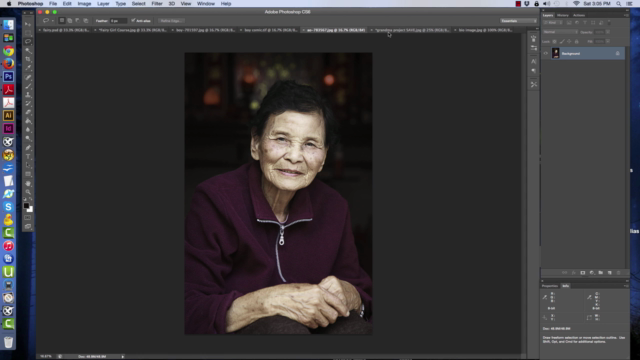Viewport: 640px width, 360px height.
Task: Open the Select menu
Action: coord(138,4)
